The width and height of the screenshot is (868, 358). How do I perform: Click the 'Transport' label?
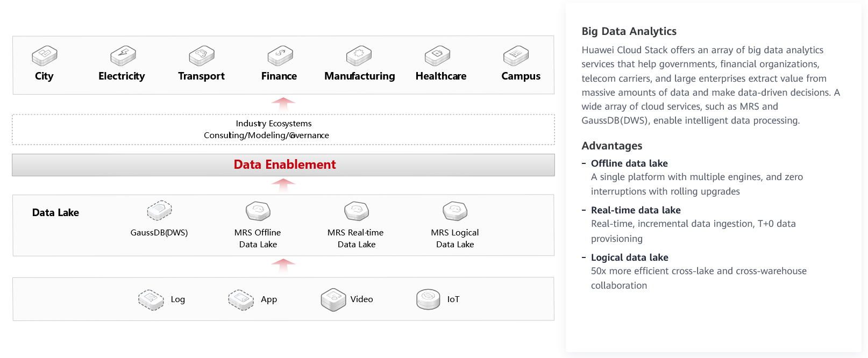pos(201,76)
